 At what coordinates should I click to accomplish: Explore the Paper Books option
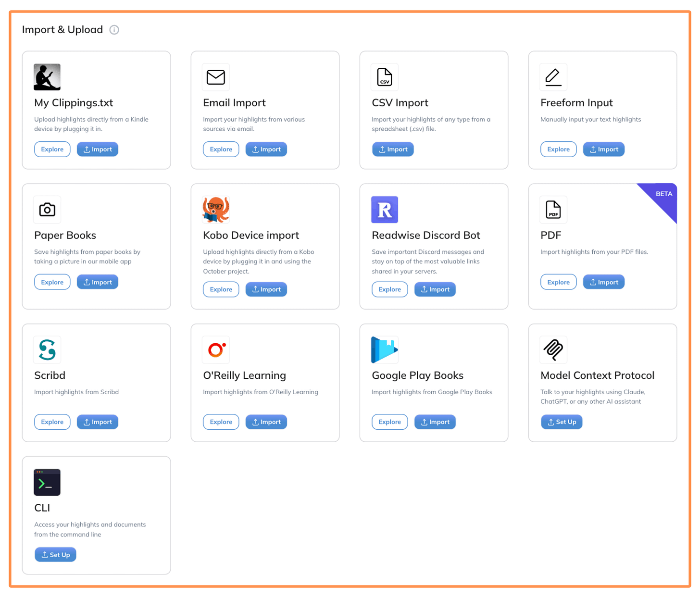point(52,282)
